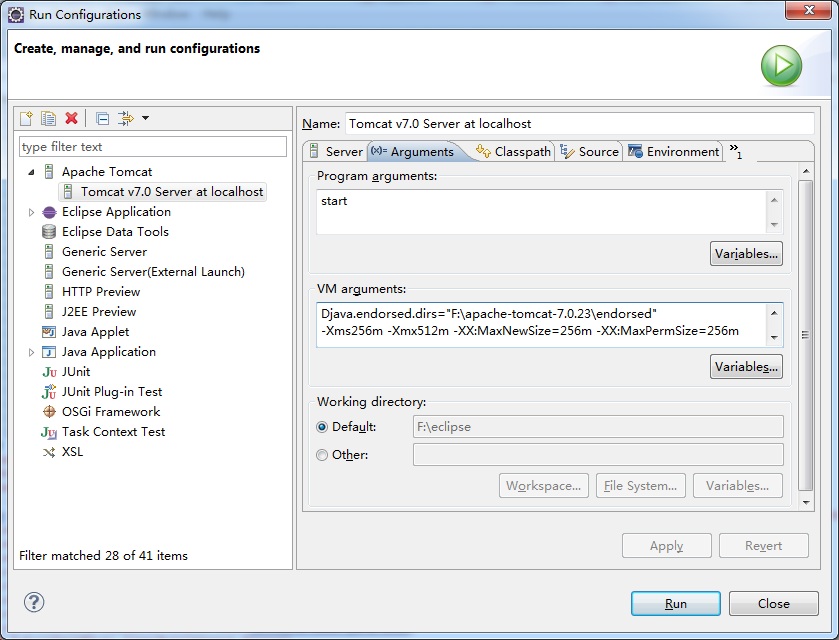
Task: Switch to the Source tab
Action: (x=590, y=152)
